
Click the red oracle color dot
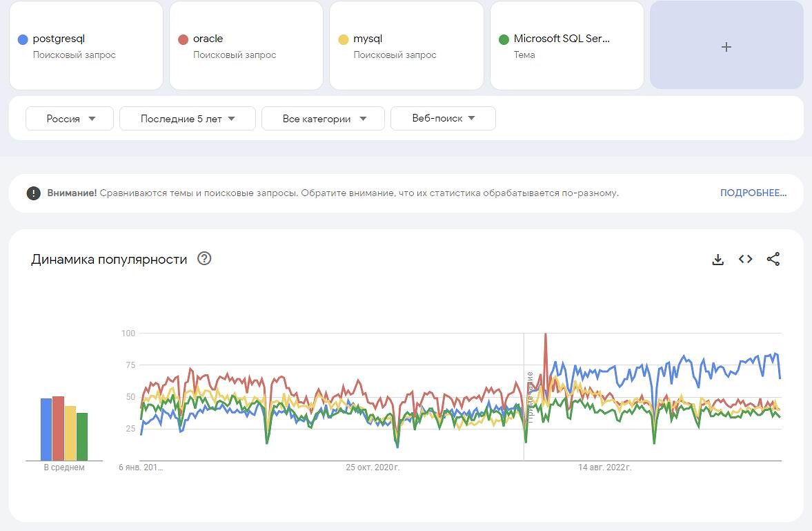[183, 39]
